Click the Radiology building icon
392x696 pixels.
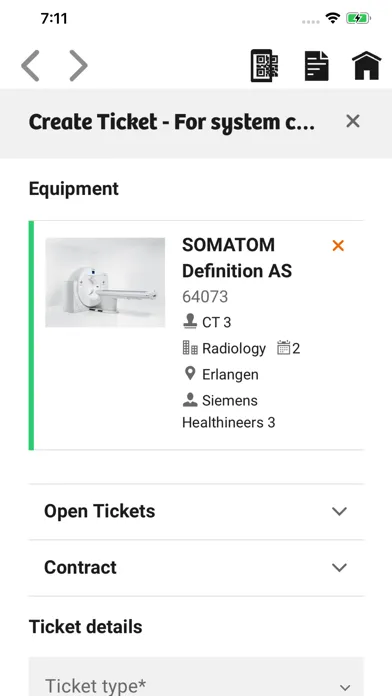pyautogui.click(x=190, y=348)
